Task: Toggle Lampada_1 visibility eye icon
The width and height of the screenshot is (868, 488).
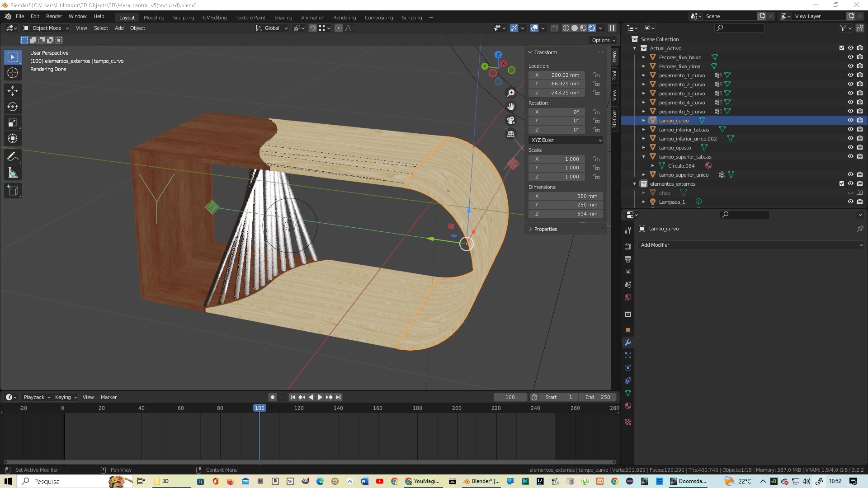Action: pyautogui.click(x=850, y=202)
